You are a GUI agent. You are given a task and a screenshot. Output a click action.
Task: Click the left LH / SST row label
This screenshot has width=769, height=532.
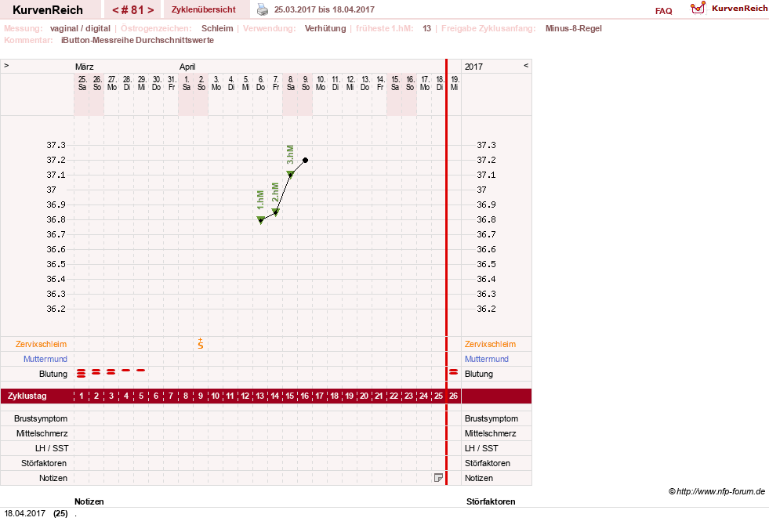(x=52, y=448)
